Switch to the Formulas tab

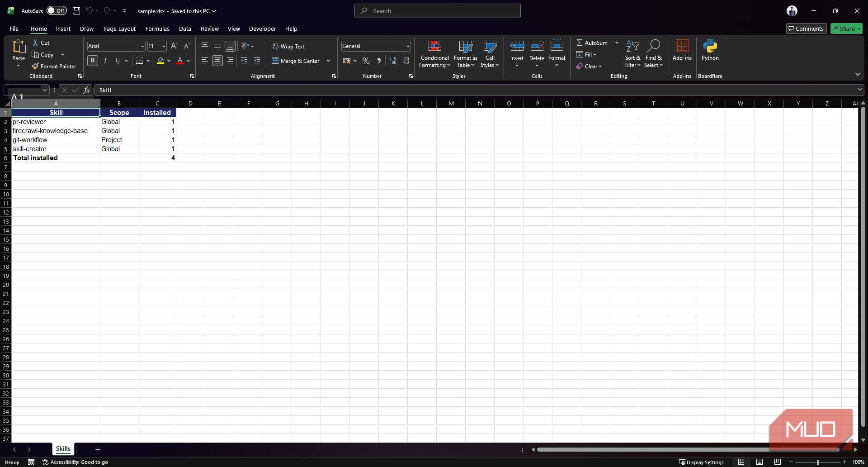[x=157, y=29]
